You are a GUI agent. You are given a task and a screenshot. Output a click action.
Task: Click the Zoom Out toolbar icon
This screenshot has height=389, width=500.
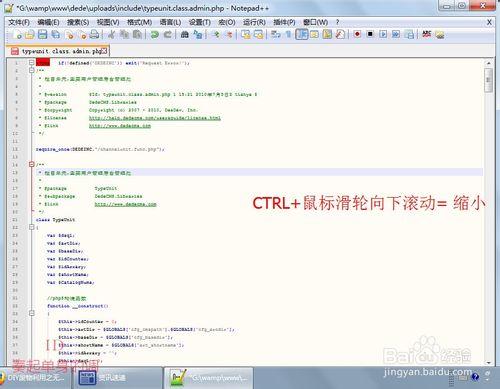tap(229, 34)
